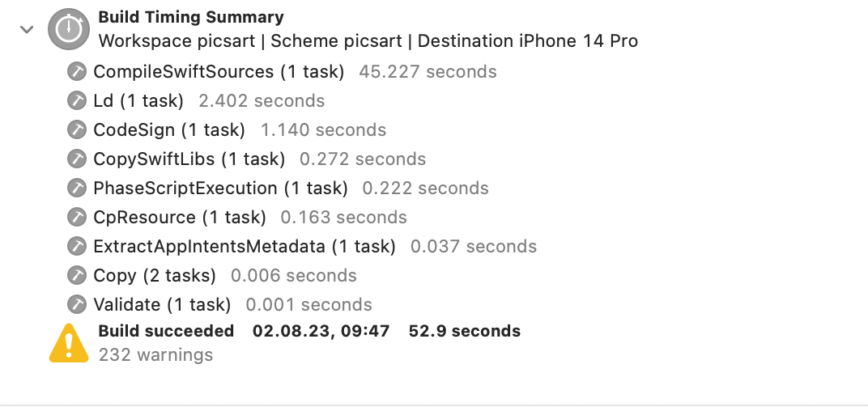Click the yellow warning triangle icon
The height and width of the screenshot is (411, 868).
(x=69, y=344)
